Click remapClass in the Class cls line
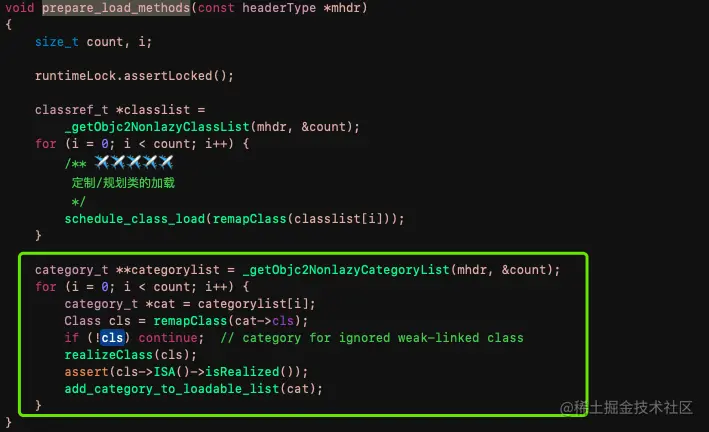Image resolution: width=709 pixels, height=432 pixels. (x=190, y=321)
